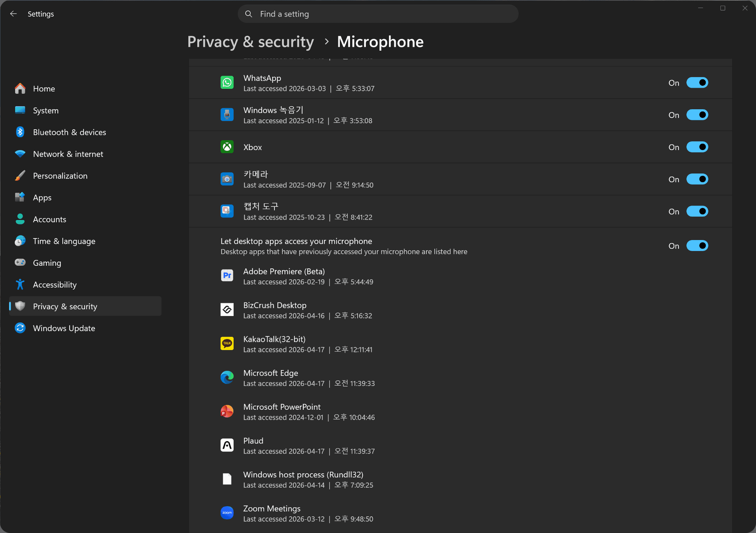The height and width of the screenshot is (533, 756).
Task: Click the Plaud app icon
Action: point(227,445)
